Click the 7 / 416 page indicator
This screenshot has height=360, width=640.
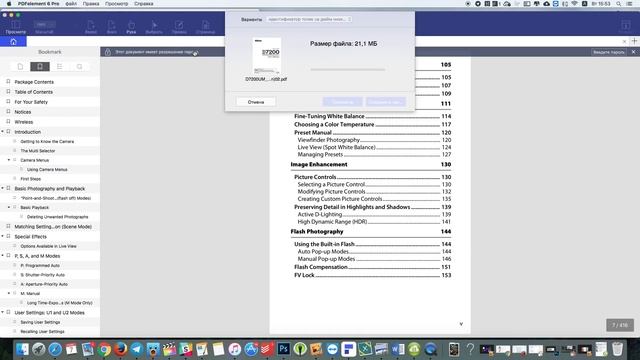click(620, 325)
